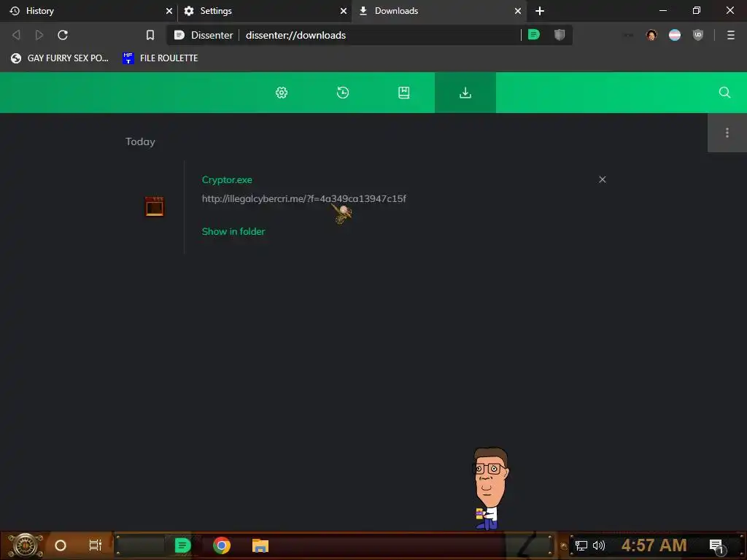Image resolution: width=747 pixels, height=560 pixels.
Task: Click the search magnifier in green bar
Action: 724,93
